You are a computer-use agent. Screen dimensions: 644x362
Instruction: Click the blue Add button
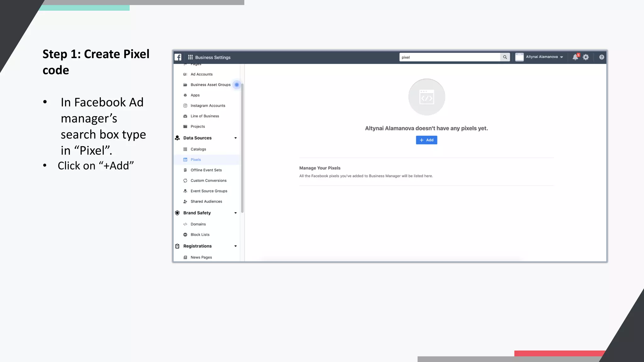click(426, 140)
